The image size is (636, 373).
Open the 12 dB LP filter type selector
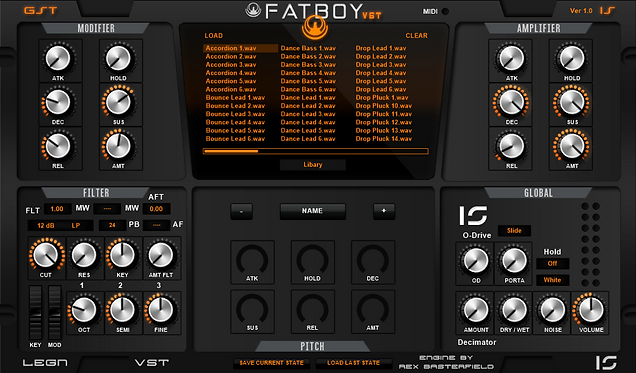(x=60, y=225)
